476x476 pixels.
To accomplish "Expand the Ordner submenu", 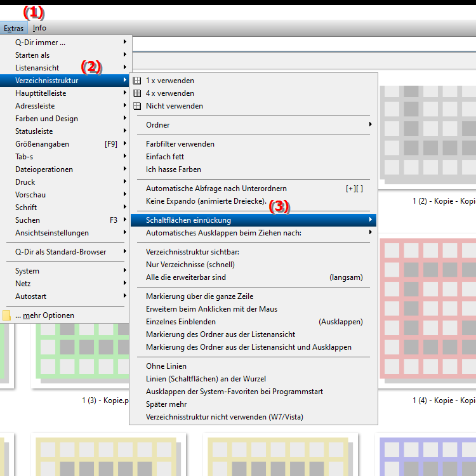I will [x=253, y=125].
